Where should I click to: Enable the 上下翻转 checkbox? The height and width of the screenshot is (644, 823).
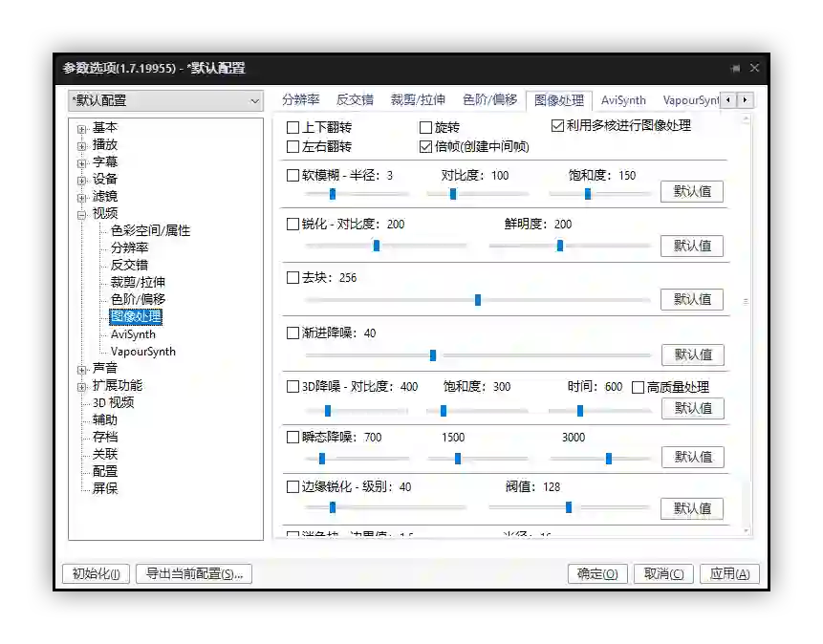pos(293,127)
